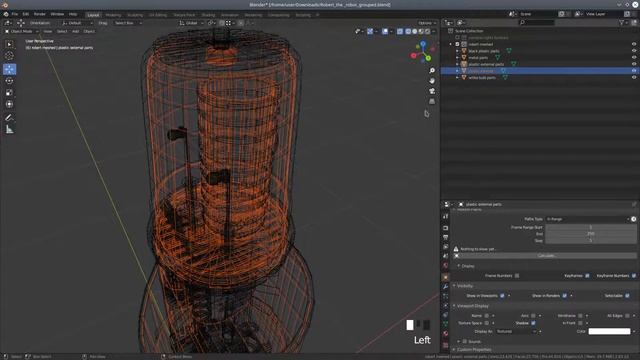Open Global transform orientation dropdown
Screen dimensions: 640x360
[191, 23]
